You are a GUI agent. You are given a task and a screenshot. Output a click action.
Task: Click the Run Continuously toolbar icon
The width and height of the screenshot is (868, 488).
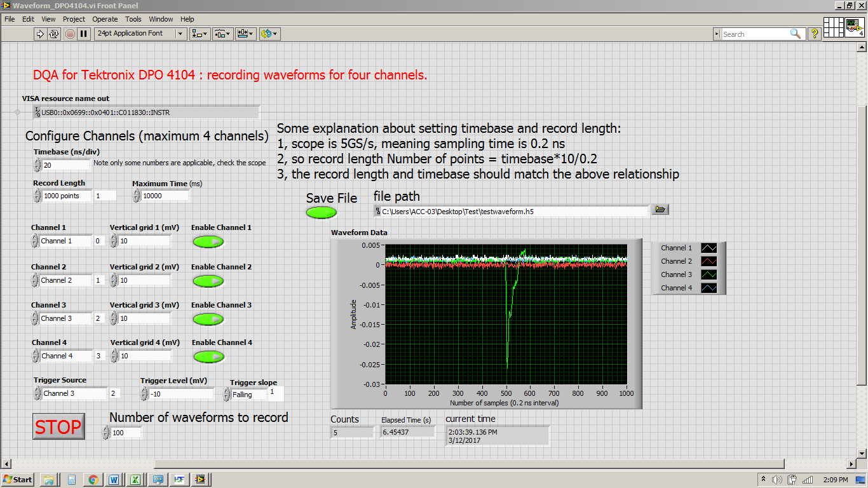(54, 34)
